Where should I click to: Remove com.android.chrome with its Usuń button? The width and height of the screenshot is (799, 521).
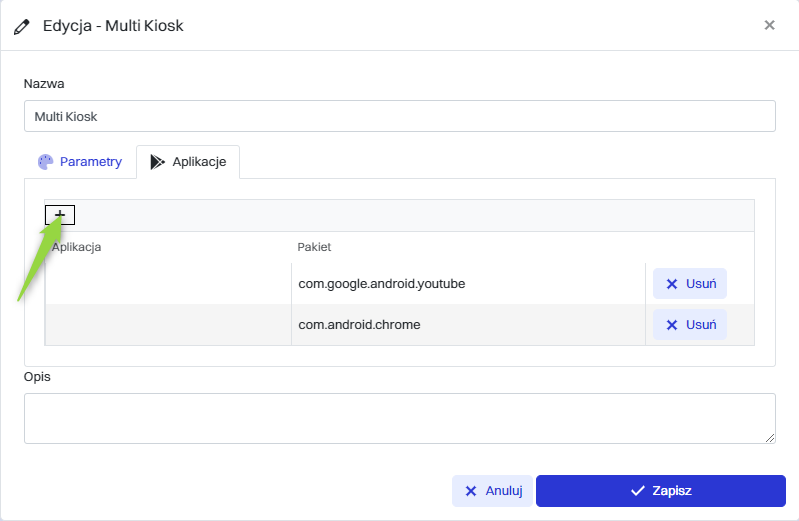(690, 325)
